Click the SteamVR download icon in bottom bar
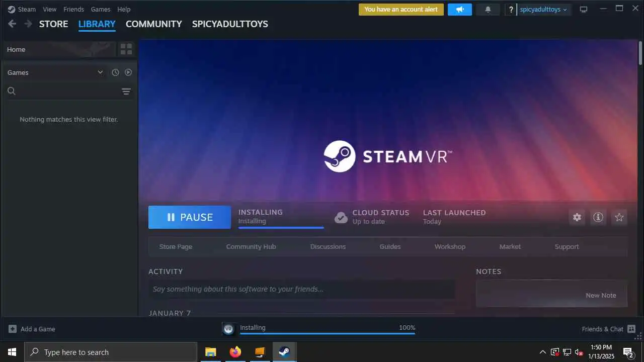Image resolution: width=644 pixels, height=362 pixels. pyautogui.click(x=228, y=329)
